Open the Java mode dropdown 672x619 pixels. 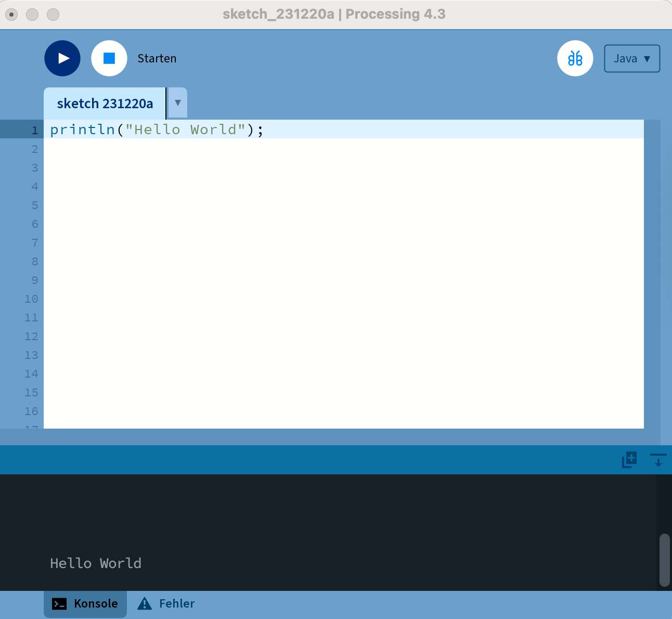(632, 59)
